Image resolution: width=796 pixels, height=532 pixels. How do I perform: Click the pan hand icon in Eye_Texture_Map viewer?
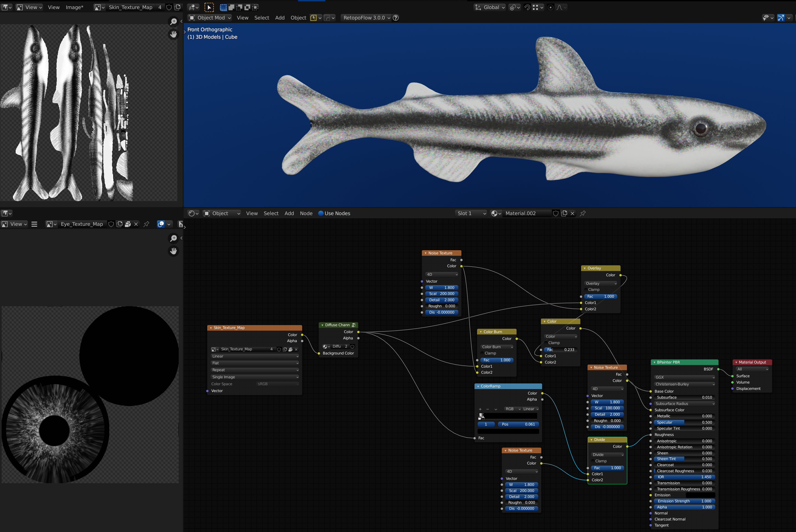coord(173,251)
